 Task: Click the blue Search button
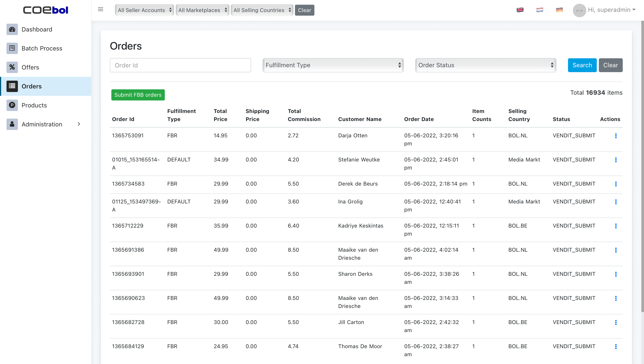(x=582, y=65)
